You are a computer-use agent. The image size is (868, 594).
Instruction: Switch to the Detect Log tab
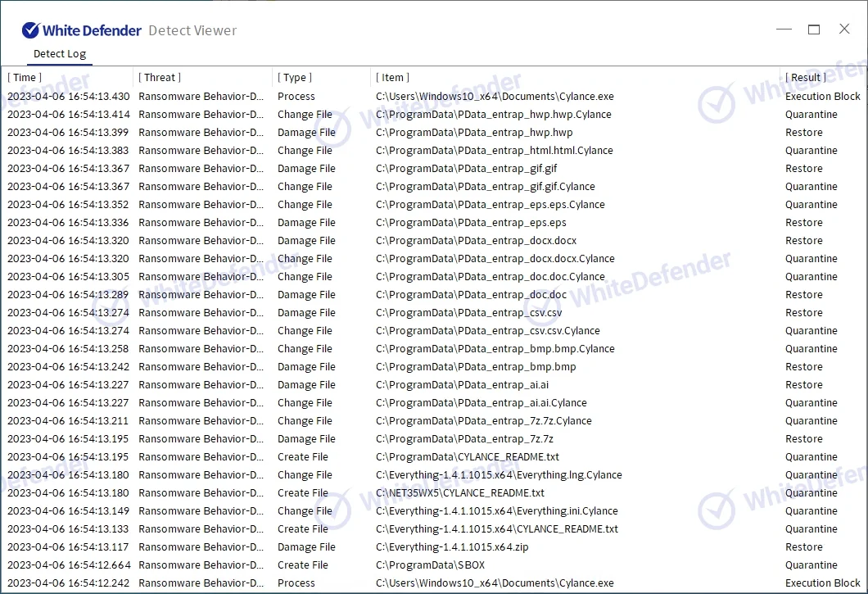[x=59, y=54]
